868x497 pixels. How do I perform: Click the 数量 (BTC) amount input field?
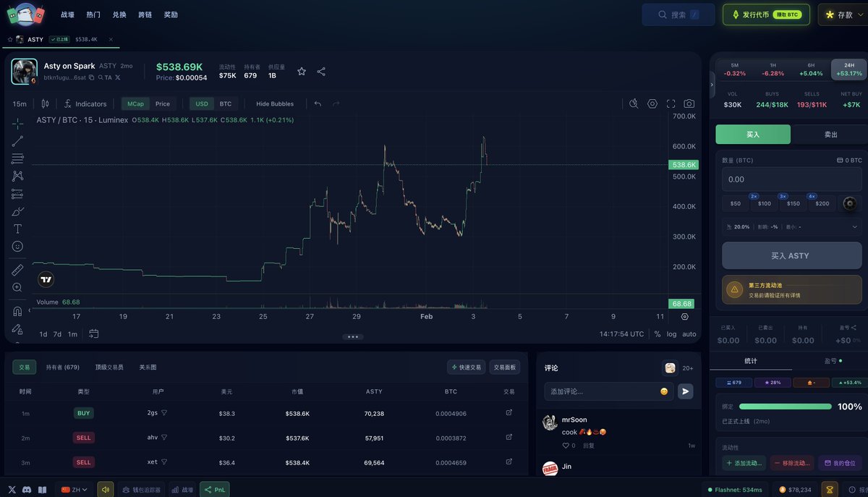pyautogui.click(x=792, y=179)
